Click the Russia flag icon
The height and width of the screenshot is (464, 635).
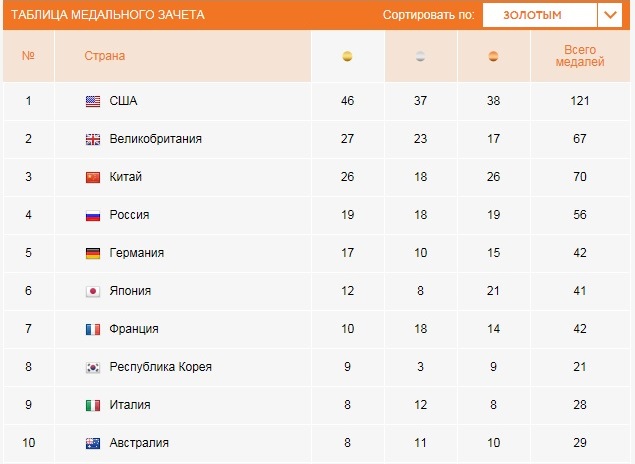pyautogui.click(x=93, y=215)
